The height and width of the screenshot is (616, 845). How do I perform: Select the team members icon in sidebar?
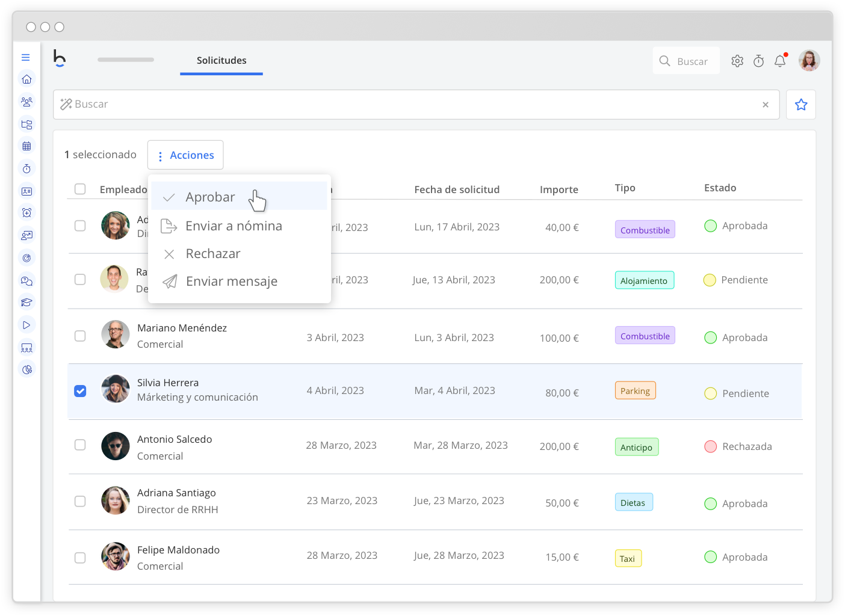26,102
